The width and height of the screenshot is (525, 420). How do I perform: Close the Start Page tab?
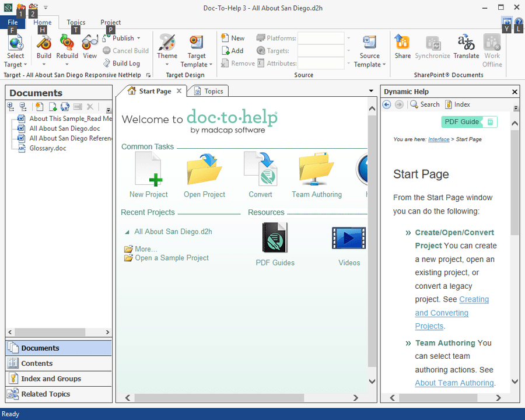click(x=179, y=91)
